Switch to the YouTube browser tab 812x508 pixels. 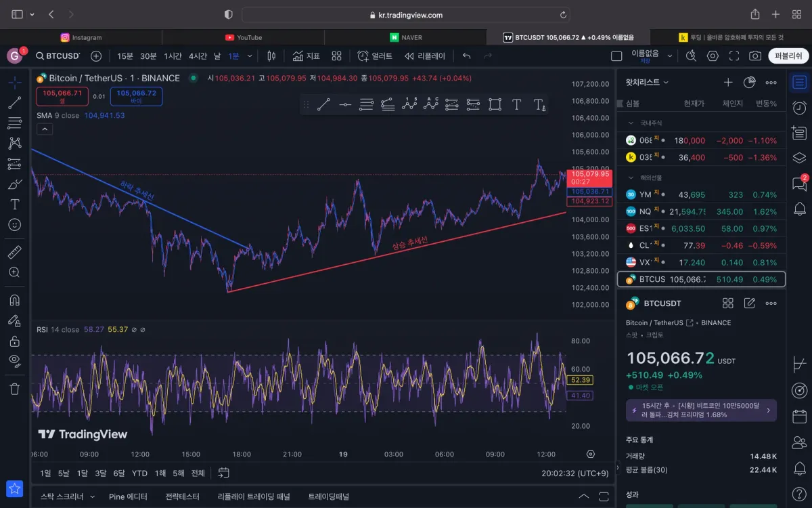point(244,37)
